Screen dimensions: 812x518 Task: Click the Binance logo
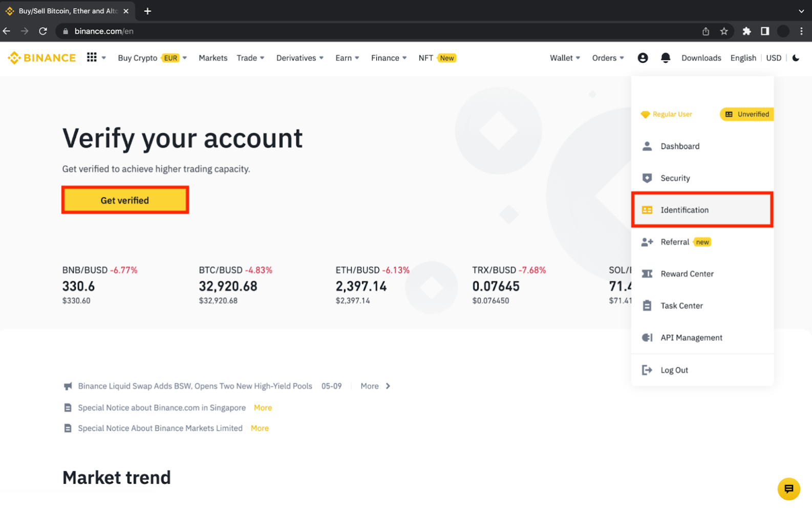point(42,58)
